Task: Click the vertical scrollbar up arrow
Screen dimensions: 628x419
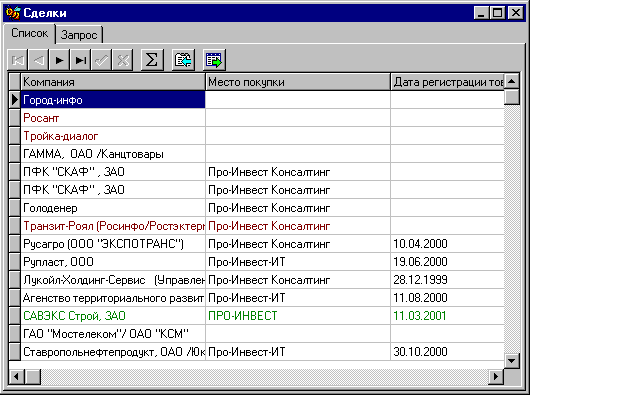Action: (511, 81)
